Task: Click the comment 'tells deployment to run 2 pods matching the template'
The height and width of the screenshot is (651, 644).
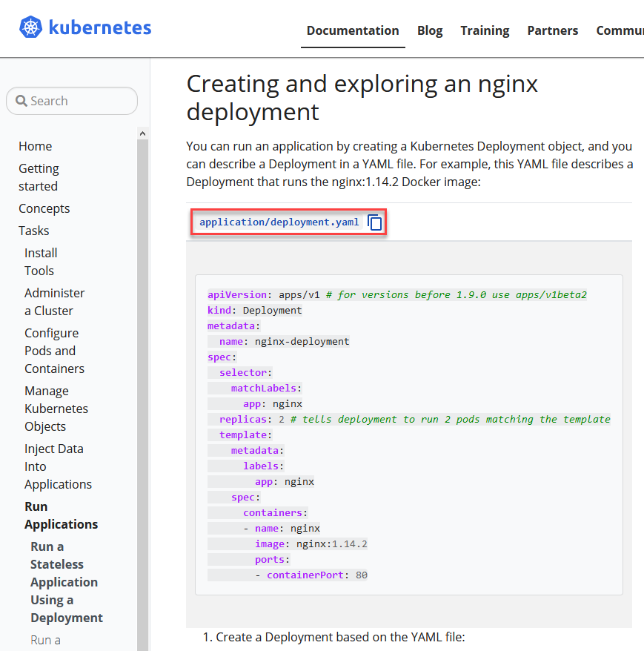Action: coord(451,420)
